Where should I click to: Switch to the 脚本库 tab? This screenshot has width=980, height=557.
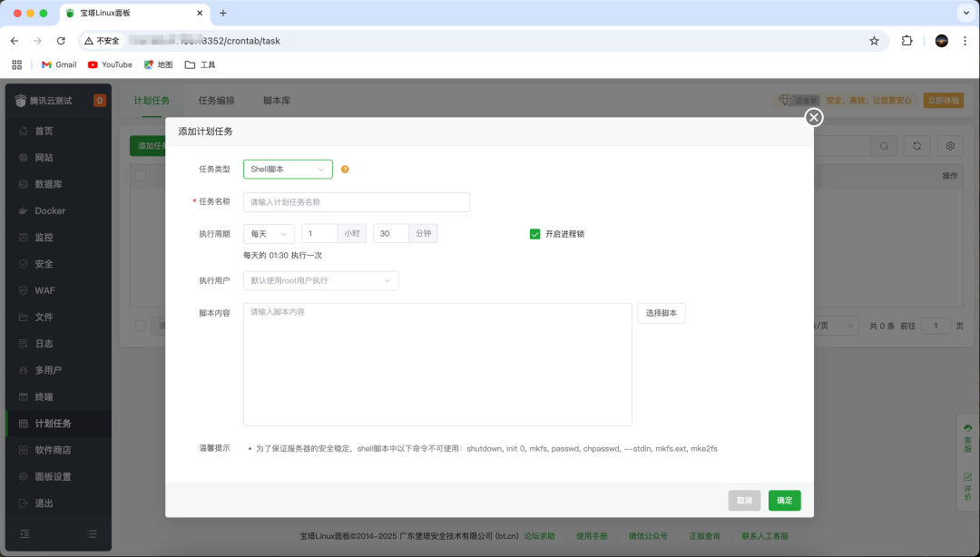(x=277, y=101)
